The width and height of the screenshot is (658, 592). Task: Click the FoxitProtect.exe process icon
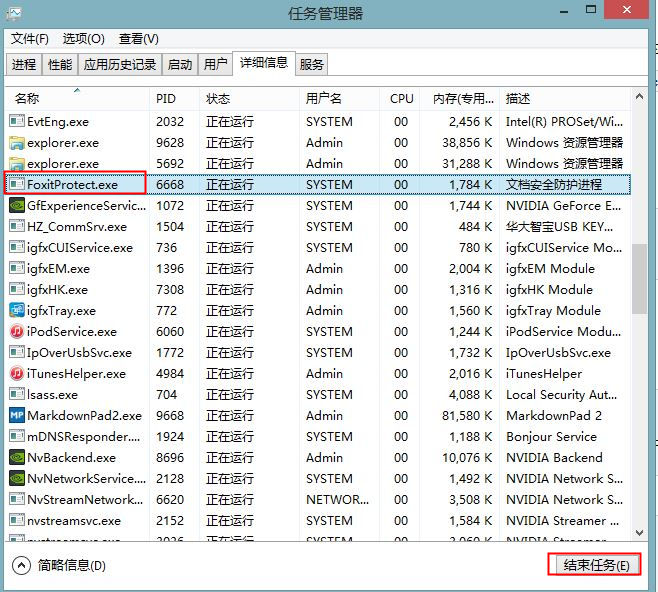click(17, 184)
